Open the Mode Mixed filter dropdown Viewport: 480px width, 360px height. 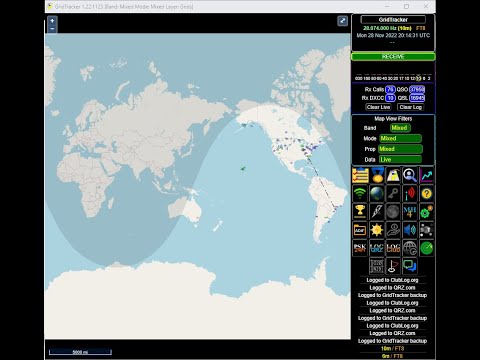pyautogui.click(x=400, y=138)
